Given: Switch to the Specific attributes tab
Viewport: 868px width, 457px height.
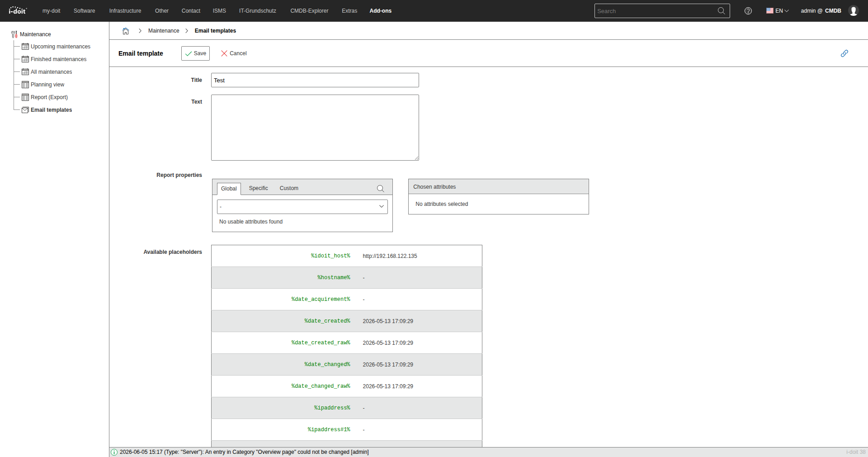Looking at the screenshot, I should [259, 188].
